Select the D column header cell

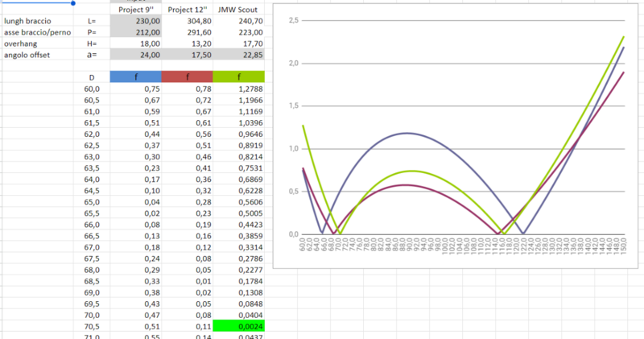(x=91, y=76)
